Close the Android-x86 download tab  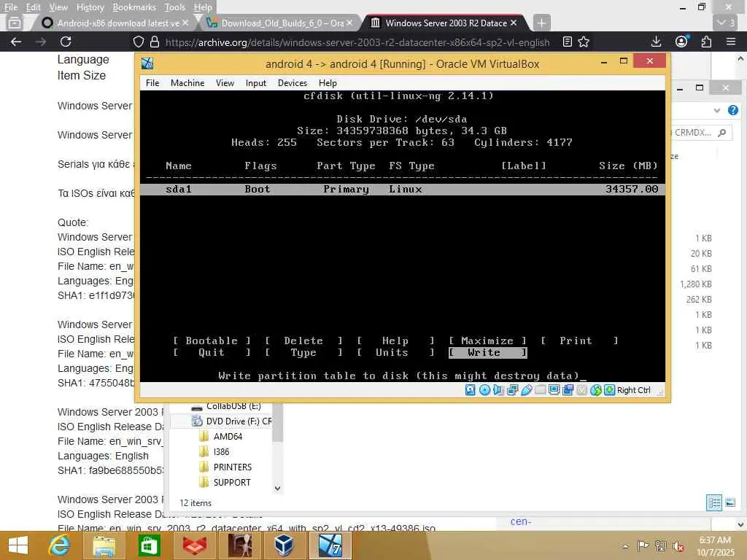185,23
